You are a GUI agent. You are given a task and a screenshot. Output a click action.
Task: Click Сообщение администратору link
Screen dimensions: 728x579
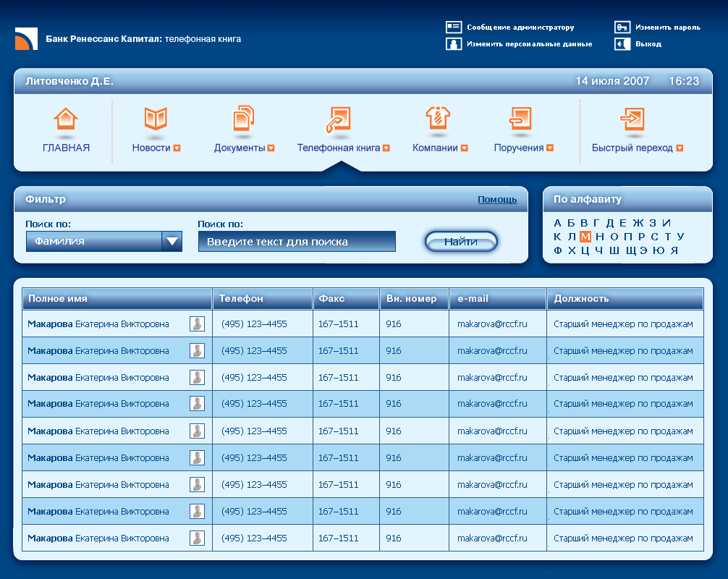pyautogui.click(x=520, y=28)
